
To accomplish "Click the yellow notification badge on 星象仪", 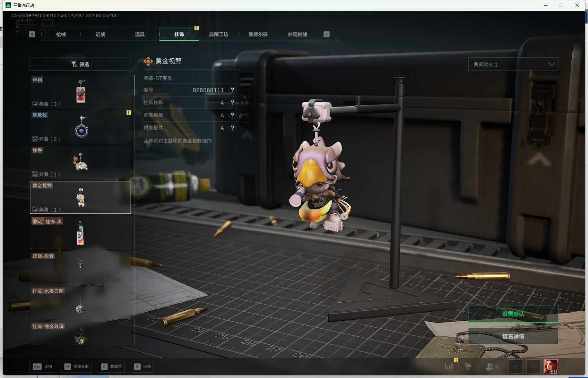I will pos(129,112).
